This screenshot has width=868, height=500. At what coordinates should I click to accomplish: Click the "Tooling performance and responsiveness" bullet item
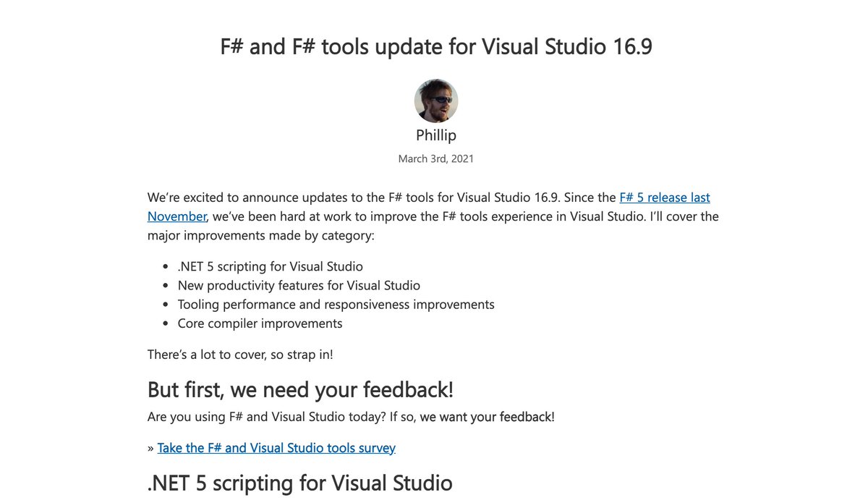click(336, 304)
